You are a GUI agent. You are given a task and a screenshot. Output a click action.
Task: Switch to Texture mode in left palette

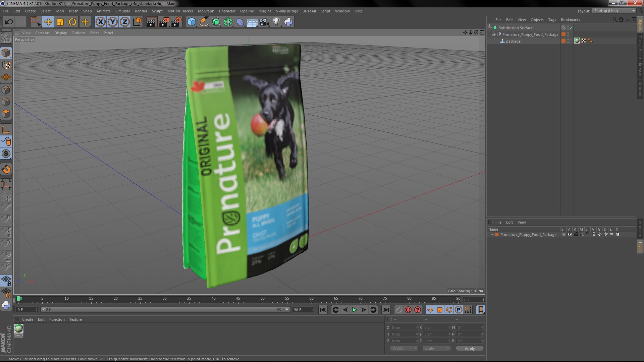pyautogui.click(x=6, y=65)
